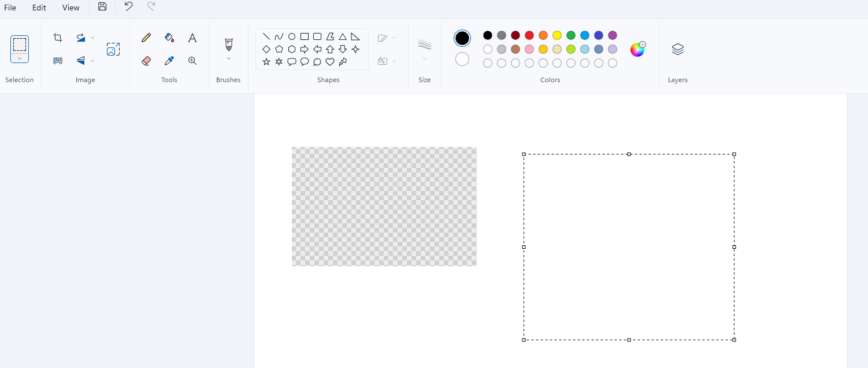Save the current image
This screenshot has height=368, width=868.
[x=102, y=7]
